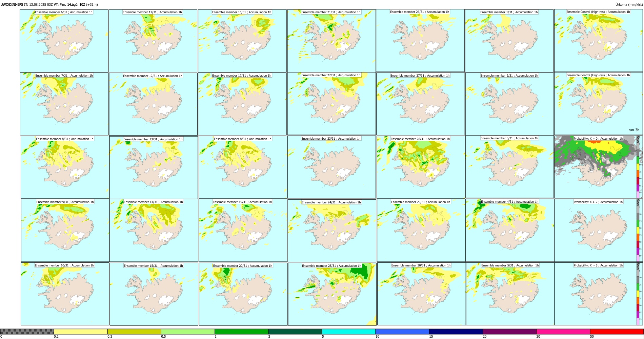Pick the Ensemble member 17/31 map

(x=242, y=104)
